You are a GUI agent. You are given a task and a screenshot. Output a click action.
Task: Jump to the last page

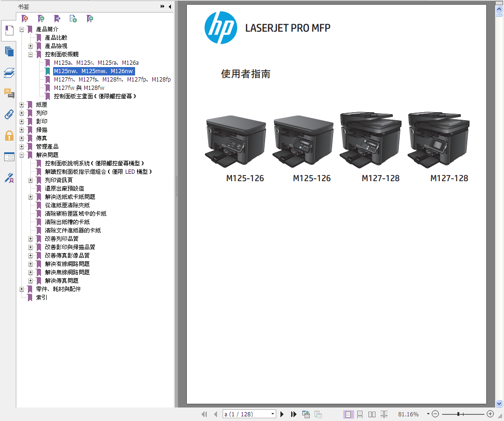click(293, 414)
